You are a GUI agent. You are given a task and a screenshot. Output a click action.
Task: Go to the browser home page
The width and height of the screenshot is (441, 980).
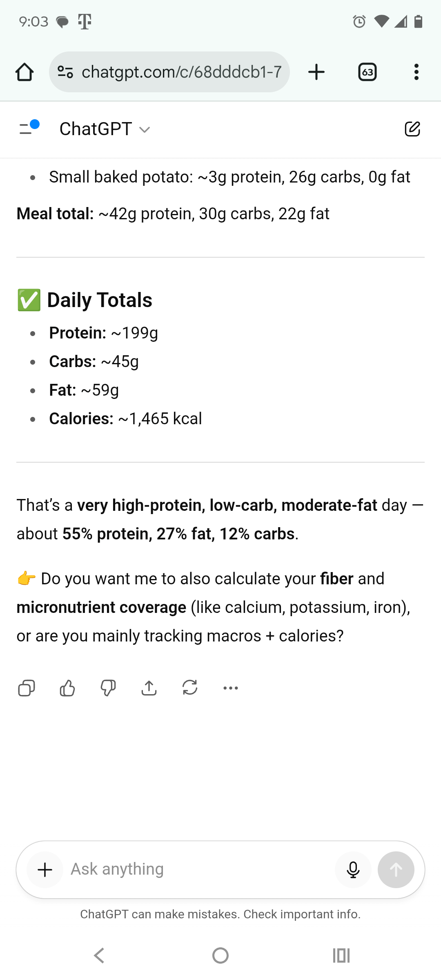coord(24,72)
